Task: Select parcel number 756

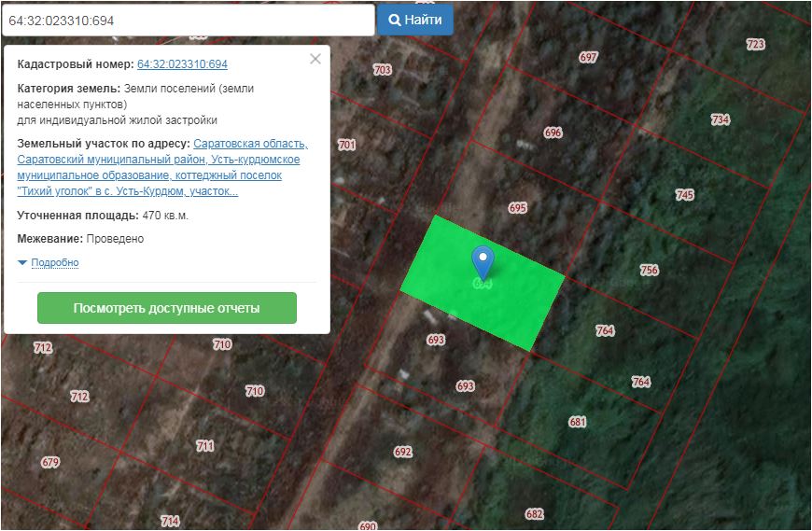Action: [650, 271]
